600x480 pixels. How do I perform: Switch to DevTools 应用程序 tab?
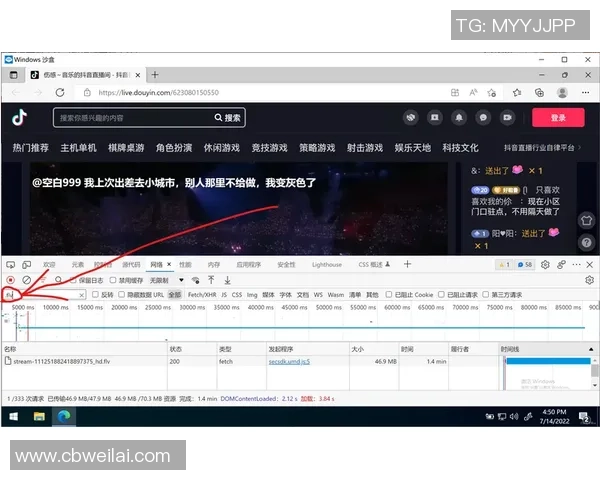[249, 264]
